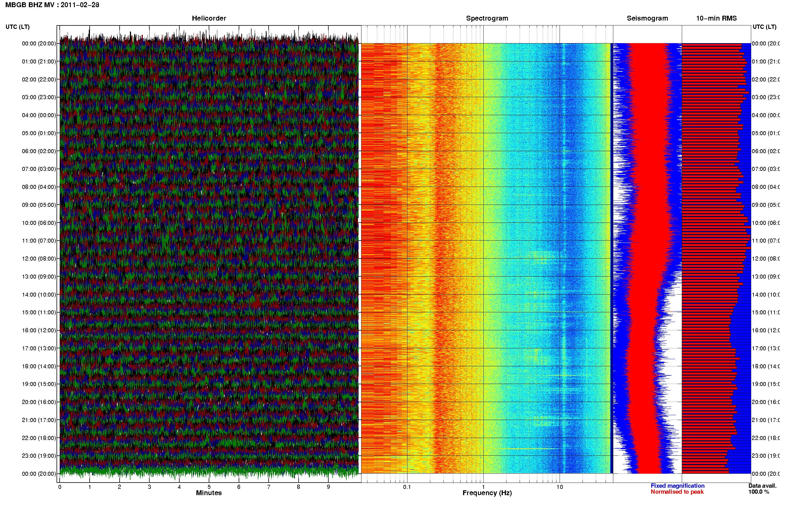Click the '3' tick on the Minutes axis

pos(149,487)
